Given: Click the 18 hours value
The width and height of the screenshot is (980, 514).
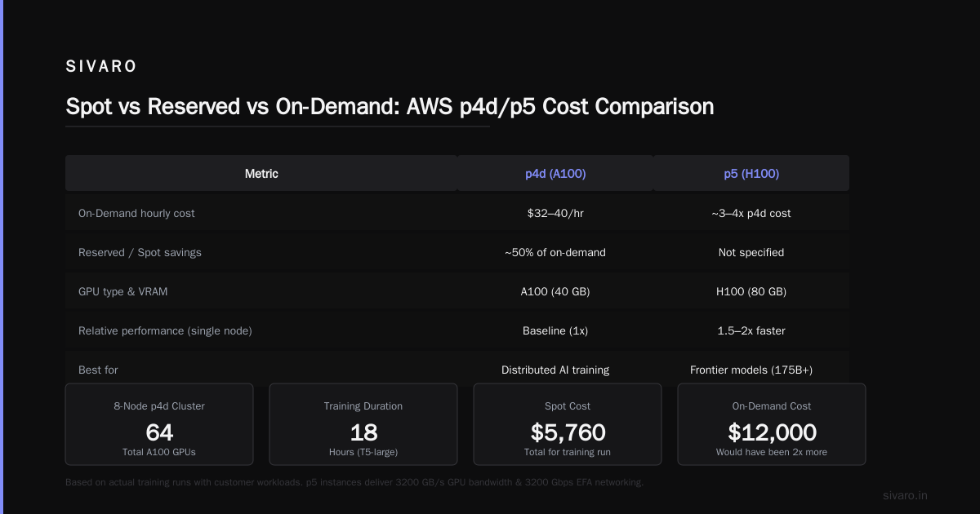Looking at the screenshot, I should pos(363,432).
